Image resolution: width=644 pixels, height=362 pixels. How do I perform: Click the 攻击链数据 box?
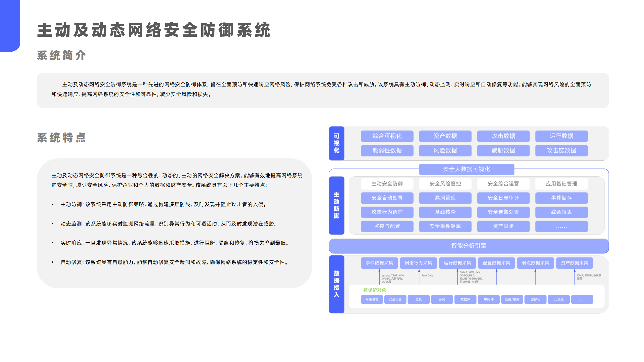561,151
